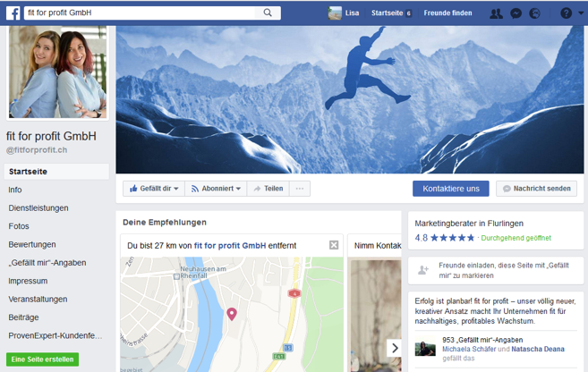The image size is (588, 372).
Task: Click the 4.8 star rating
Action: click(445, 238)
